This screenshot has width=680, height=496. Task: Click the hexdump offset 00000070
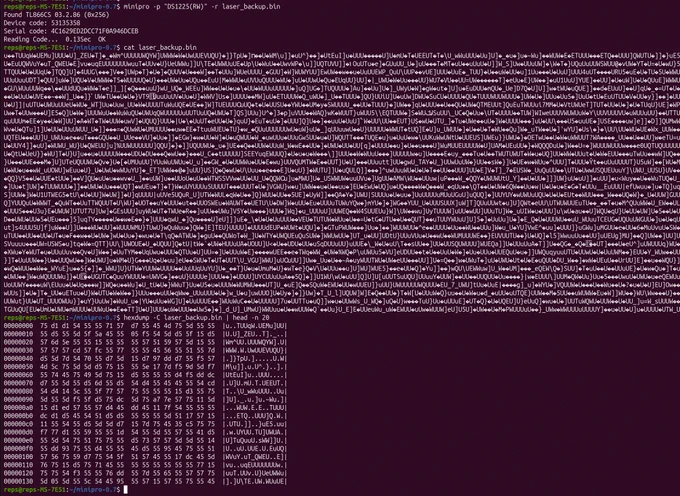(x=18, y=384)
